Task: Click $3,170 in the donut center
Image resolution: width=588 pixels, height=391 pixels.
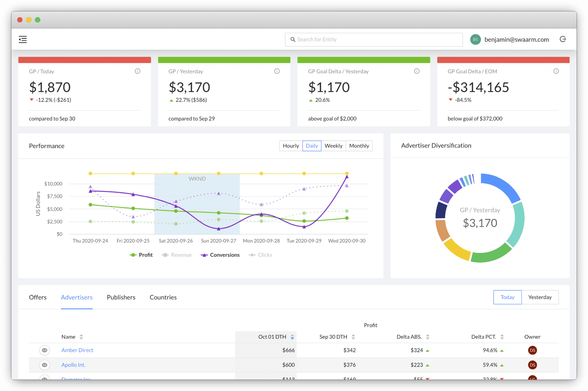Action: tap(480, 223)
